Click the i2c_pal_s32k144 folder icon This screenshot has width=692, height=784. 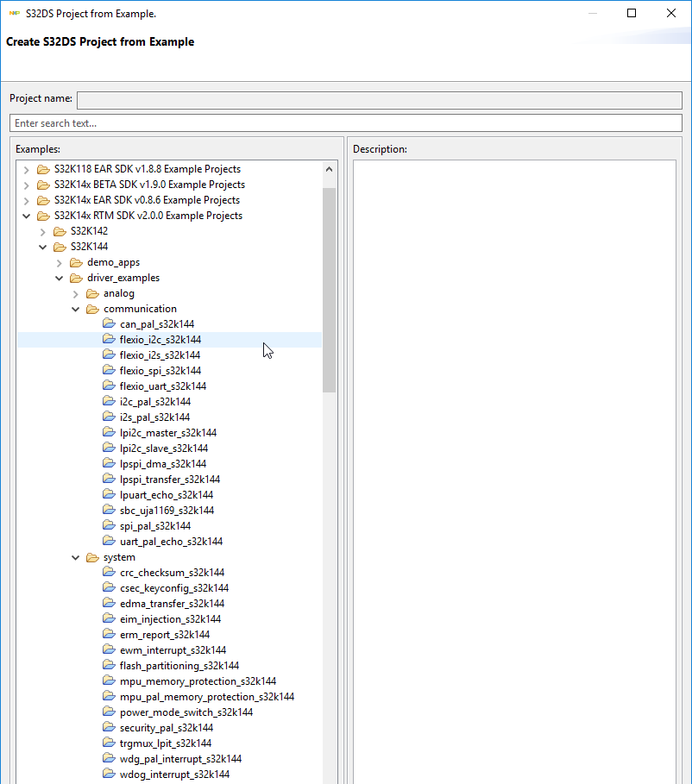(x=109, y=402)
